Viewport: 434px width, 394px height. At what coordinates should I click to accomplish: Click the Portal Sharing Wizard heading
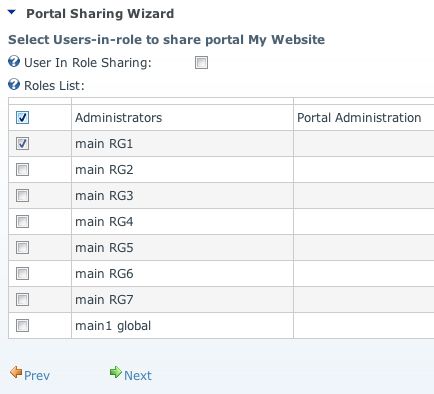100,14
